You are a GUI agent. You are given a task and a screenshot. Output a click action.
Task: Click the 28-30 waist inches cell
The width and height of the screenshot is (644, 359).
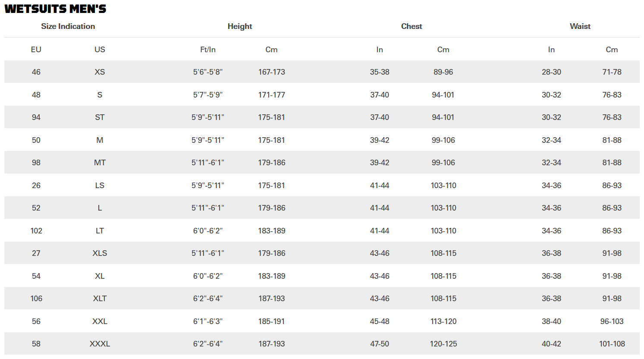tap(552, 72)
